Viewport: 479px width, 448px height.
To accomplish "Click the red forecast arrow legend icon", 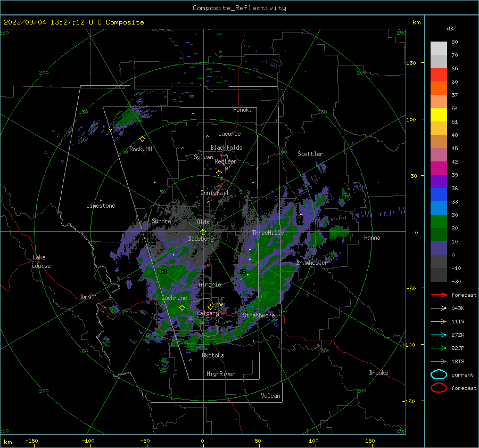I will click(x=439, y=295).
